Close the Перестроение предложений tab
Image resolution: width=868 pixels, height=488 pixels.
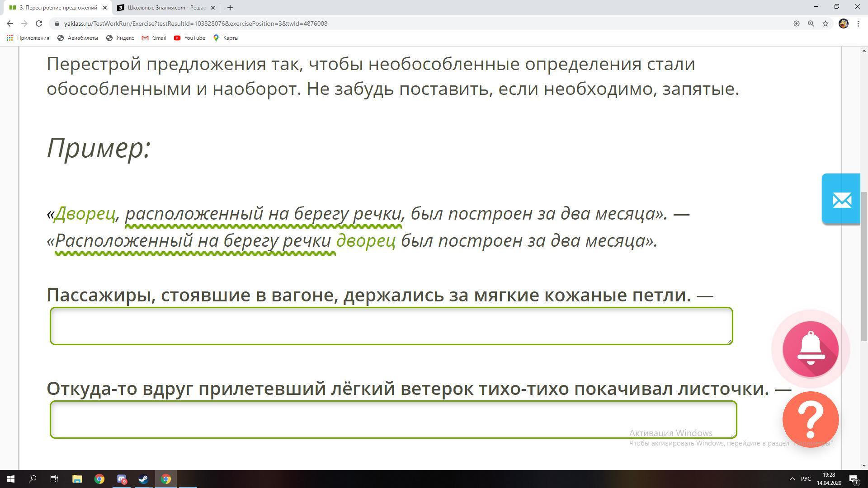tap(105, 8)
